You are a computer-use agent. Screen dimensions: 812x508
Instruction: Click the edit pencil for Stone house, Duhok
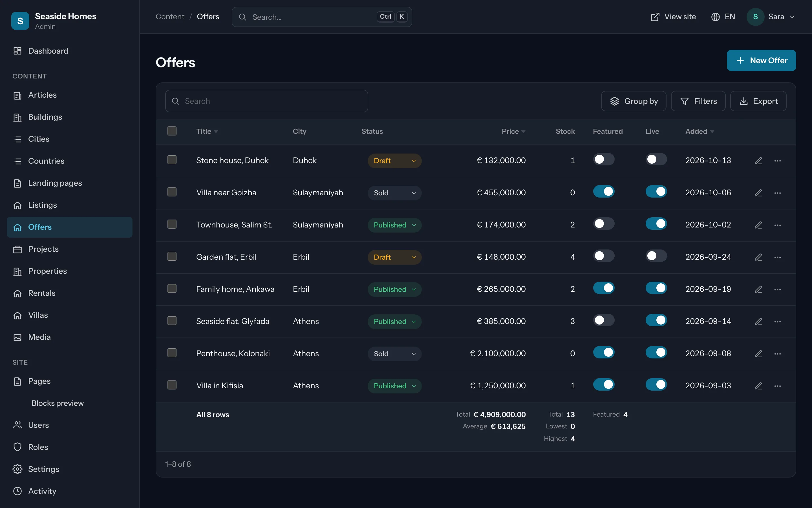point(758,161)
